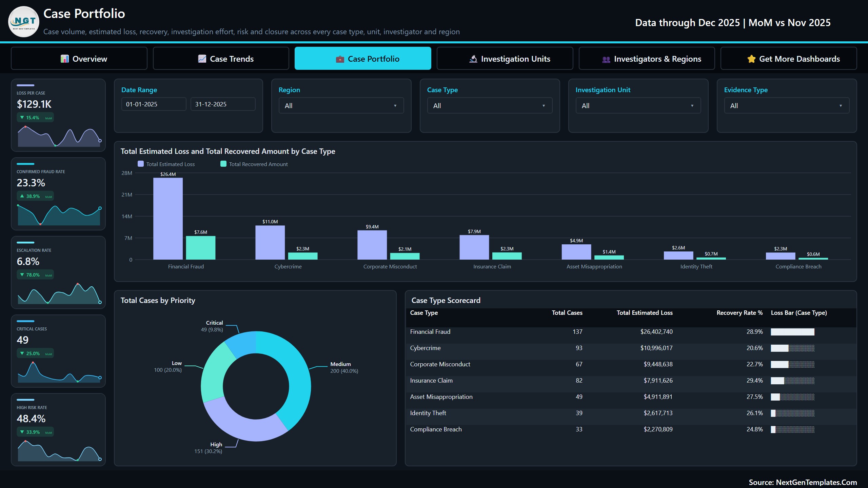Click Get More Dashboards tab
Viewport: 868px width, 488px height.
tap(789, 59)
